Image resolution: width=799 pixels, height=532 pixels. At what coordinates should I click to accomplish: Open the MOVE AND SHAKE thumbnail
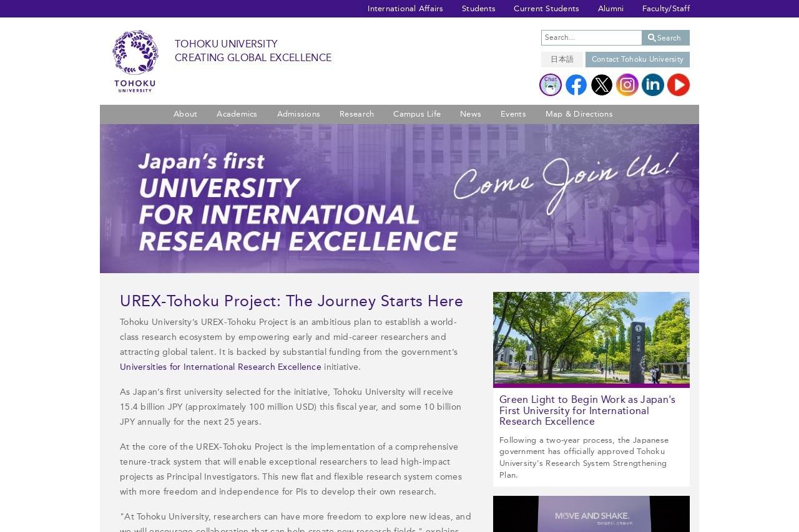(591, 514)
